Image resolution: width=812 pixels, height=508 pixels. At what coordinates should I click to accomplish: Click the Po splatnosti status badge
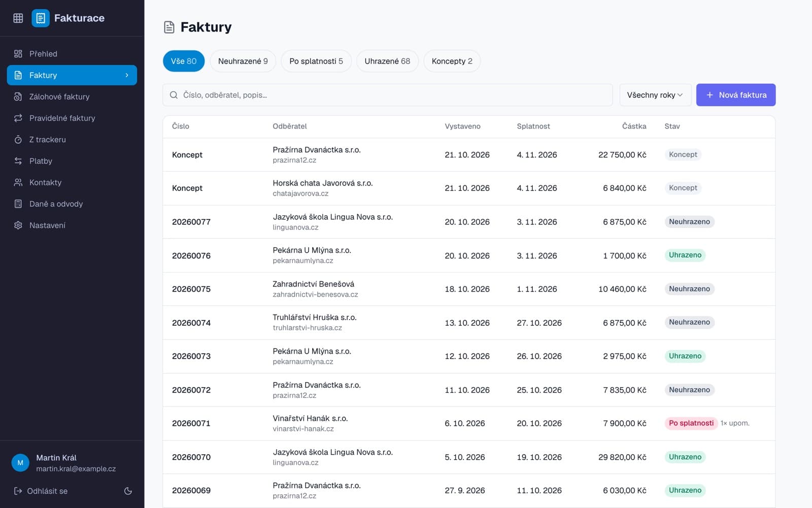click(x=691, y=423)
